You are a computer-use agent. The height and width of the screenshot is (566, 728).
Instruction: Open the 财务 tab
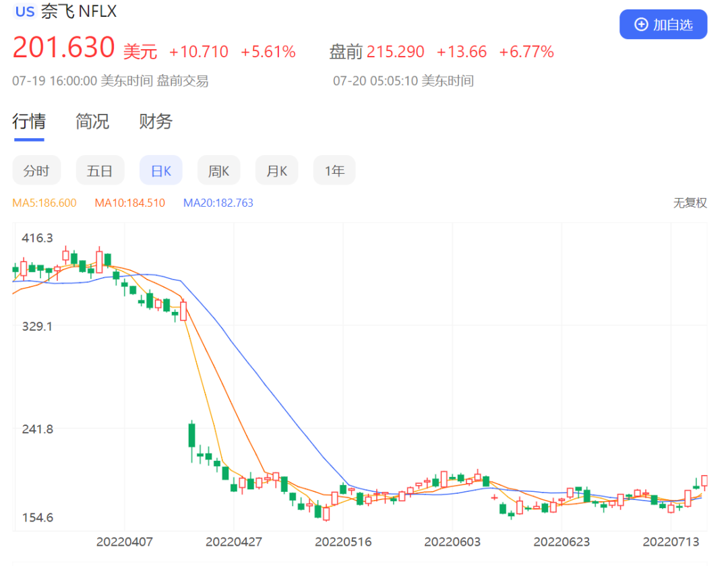156,121
